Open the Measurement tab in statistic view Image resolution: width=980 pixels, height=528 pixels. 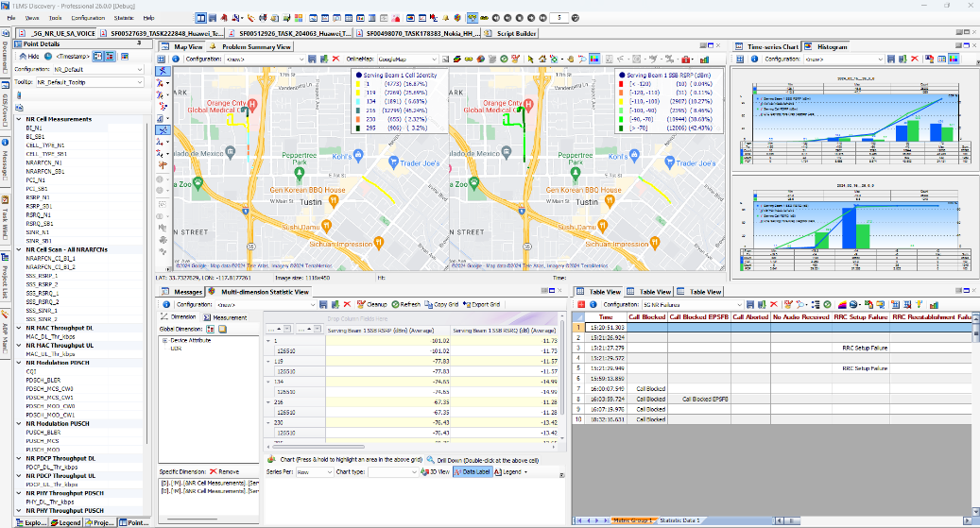click(x=225, y=317)
